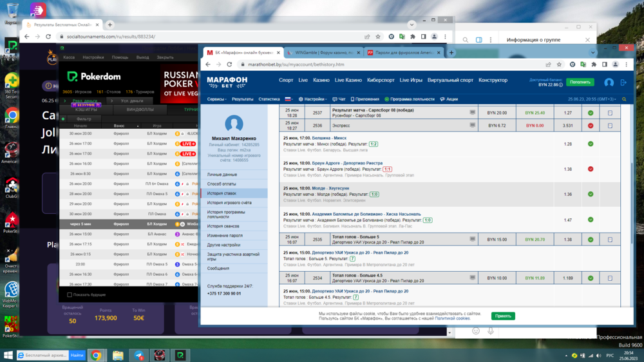Viewport: 644px width, 362px height.
Task: Bookmark the Marathonbet page with the star icon
Action: pyautogui.click(x=559, y=64)
